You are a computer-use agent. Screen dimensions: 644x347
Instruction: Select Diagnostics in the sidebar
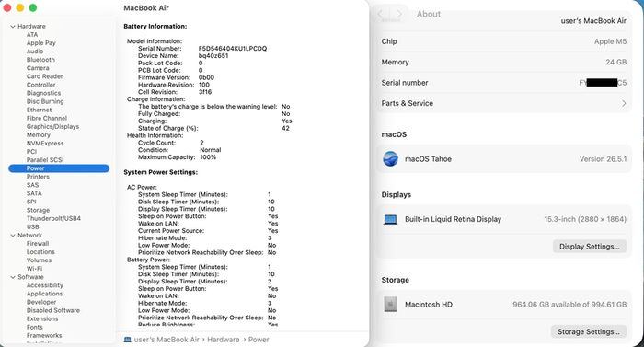click(43, 93)
